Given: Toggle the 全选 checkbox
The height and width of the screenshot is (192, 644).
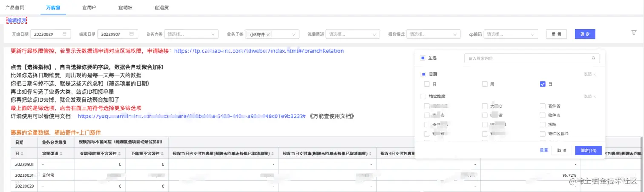Looking at the screenshot, I should [x=423, y=58].
